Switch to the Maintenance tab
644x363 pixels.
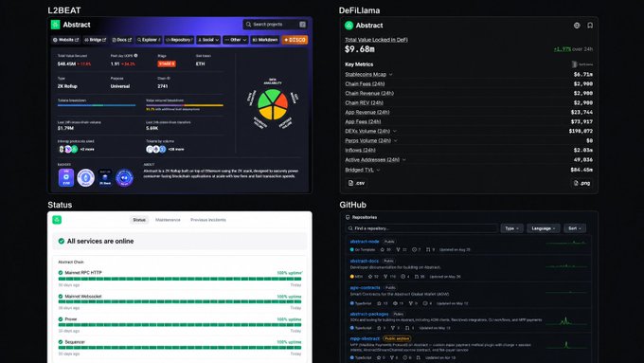tap(168, 220)
